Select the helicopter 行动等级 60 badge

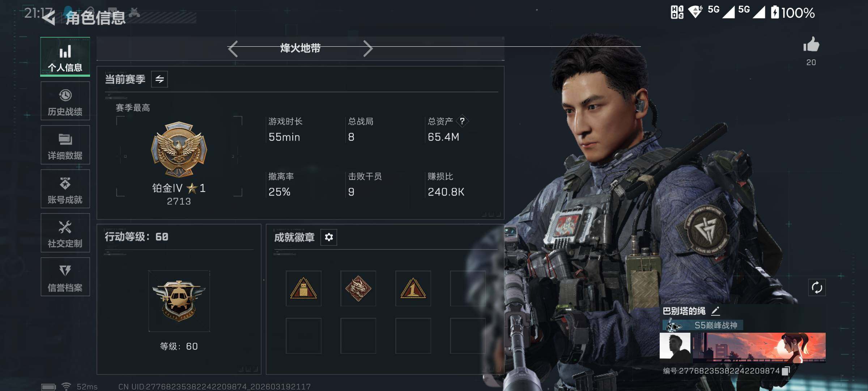(179, 301)
